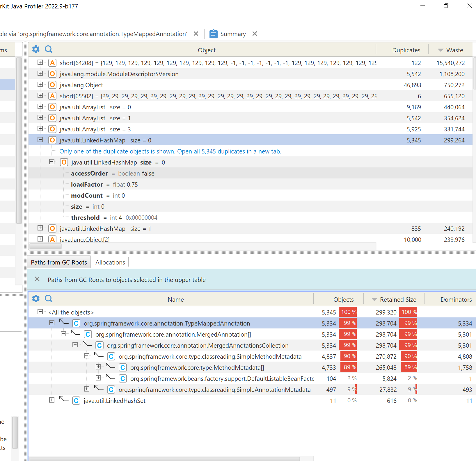This screenshot has height=461, width=476.
Task: Sort by Retained Size column
Action: (x=394, y=299)
